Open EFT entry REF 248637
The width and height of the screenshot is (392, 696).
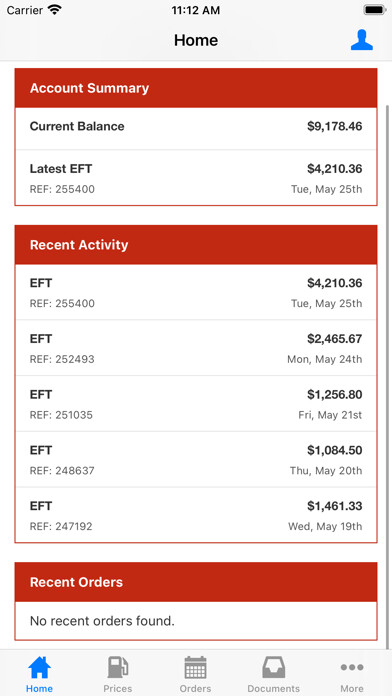196,459
